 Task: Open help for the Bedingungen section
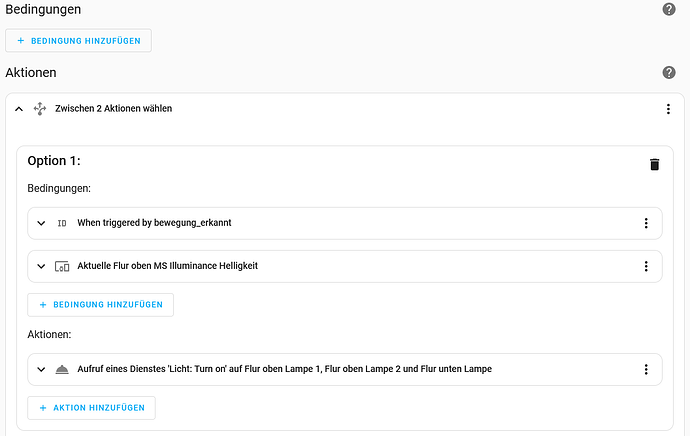coord(669,9)
